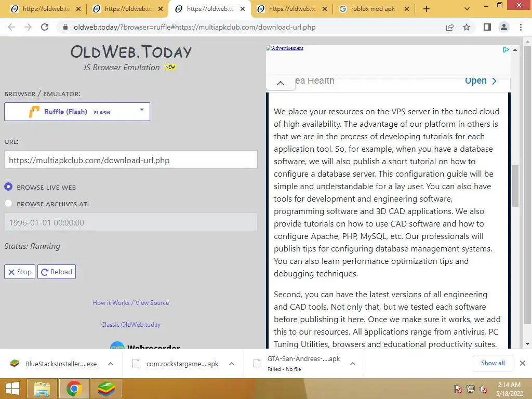The image size is (532, 399).
Task: Open BlueStacks from the taskbar
Action: (106, 389)
